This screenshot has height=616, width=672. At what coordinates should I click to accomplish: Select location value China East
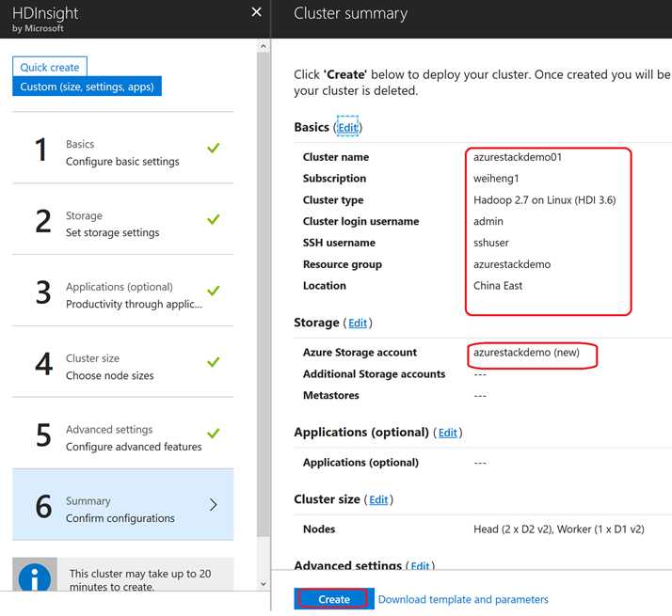click(498, 286)
